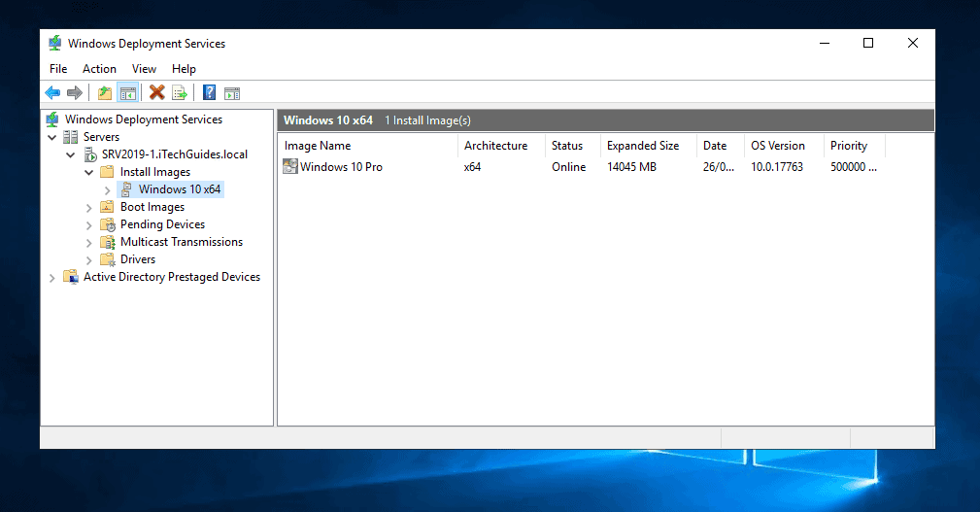The width and height of the screenshot is (980, 512).
Task: Select Windows Deployment Services root tree item
Action: pos(144,119)
